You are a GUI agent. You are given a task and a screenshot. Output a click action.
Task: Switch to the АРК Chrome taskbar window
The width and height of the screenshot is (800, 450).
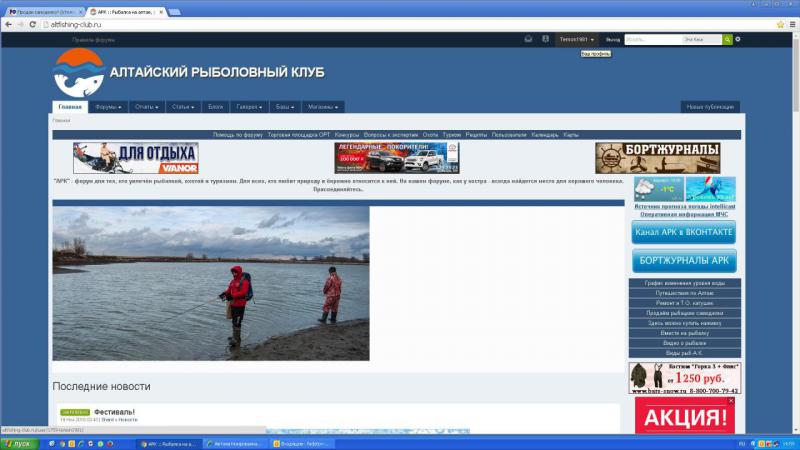[x=168, y=444]
